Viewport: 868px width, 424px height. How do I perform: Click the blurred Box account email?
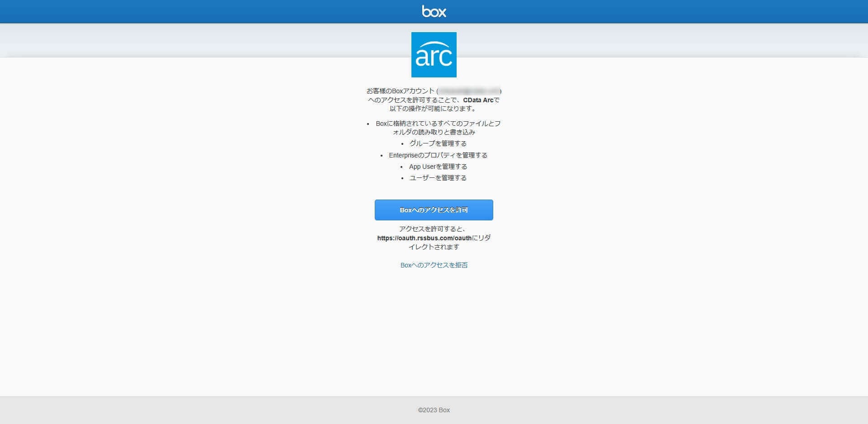pyautogui.click(x=469, y=91)
